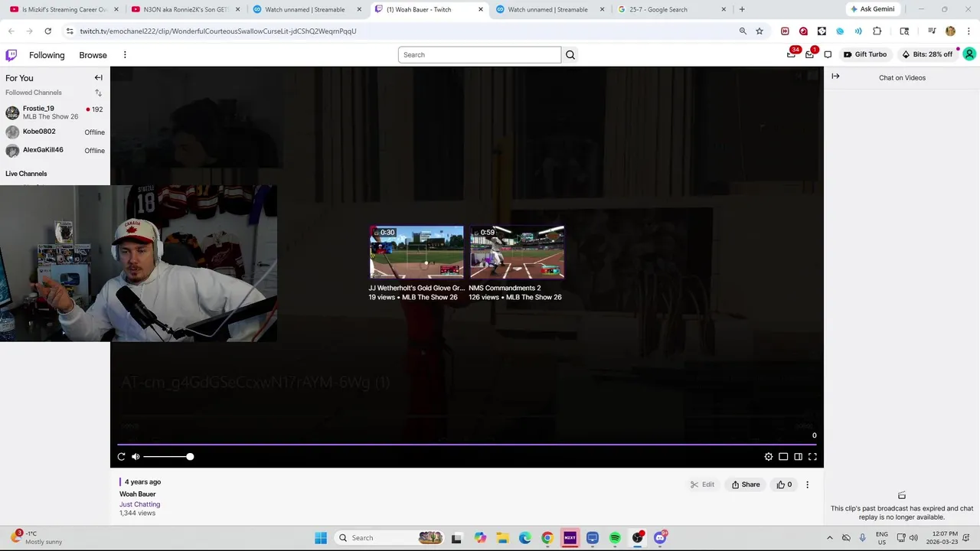Viewport: 980px width, 551px height.
Task: Open Discord from the taskbar
Action: tap(660, 538)
